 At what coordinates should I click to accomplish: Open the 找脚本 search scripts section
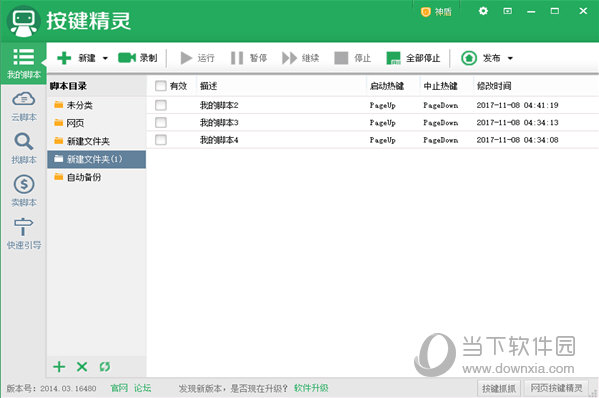[x=24, y=149]
